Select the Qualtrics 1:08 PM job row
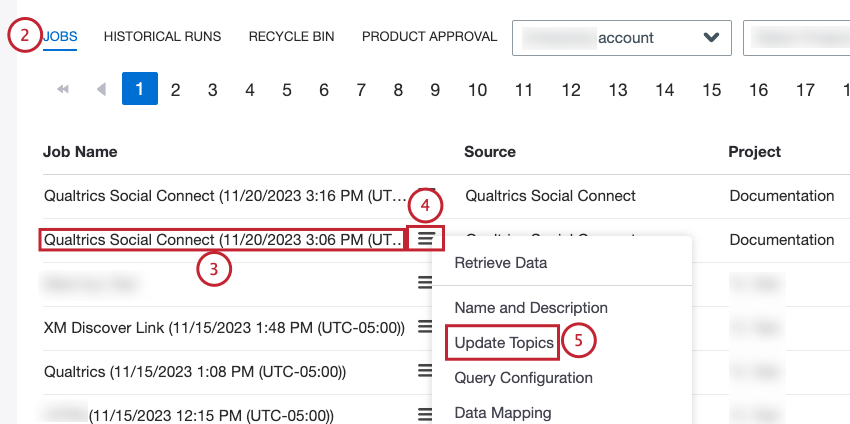 click(195, 372)
